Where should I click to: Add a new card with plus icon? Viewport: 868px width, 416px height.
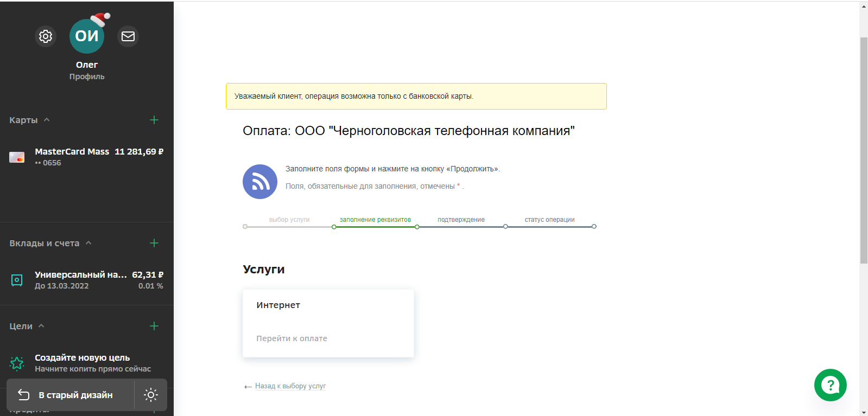point(154,120)
